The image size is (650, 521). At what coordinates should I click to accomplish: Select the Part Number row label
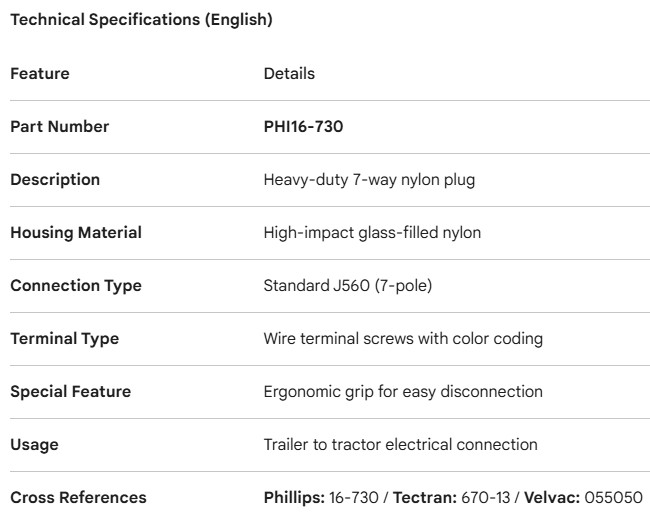(60, 127)
